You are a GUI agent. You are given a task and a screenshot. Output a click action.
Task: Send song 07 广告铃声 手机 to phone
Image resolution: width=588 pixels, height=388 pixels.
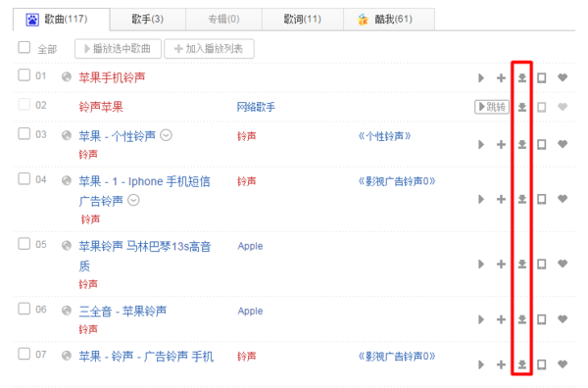point(542,364)
